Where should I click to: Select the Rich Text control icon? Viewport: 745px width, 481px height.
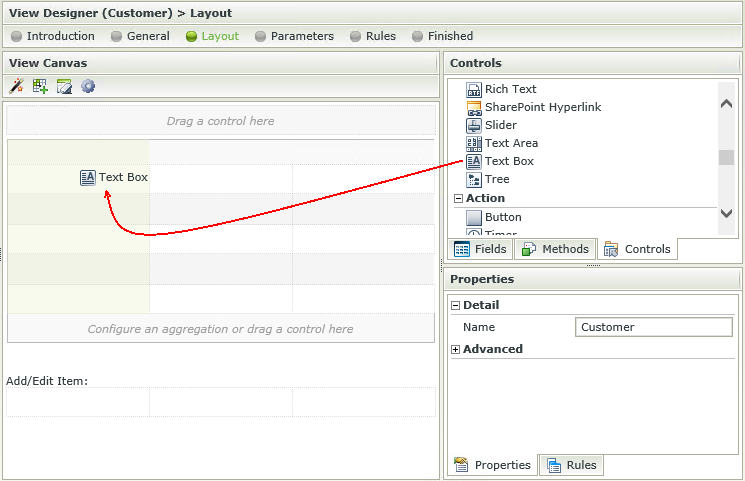pos(474,89)
